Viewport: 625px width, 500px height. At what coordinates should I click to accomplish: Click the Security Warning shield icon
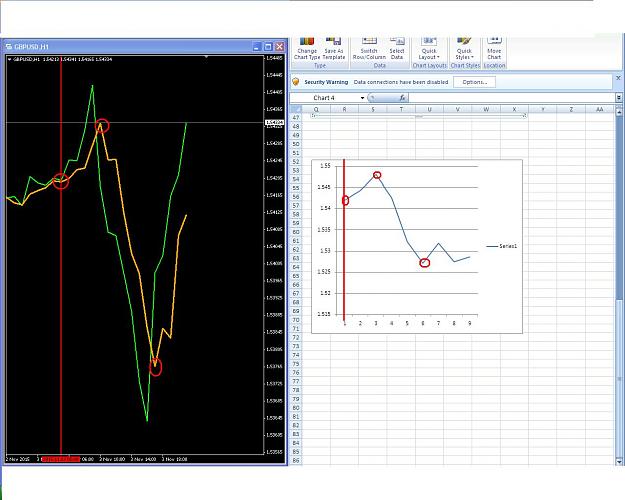coord(296,82)
